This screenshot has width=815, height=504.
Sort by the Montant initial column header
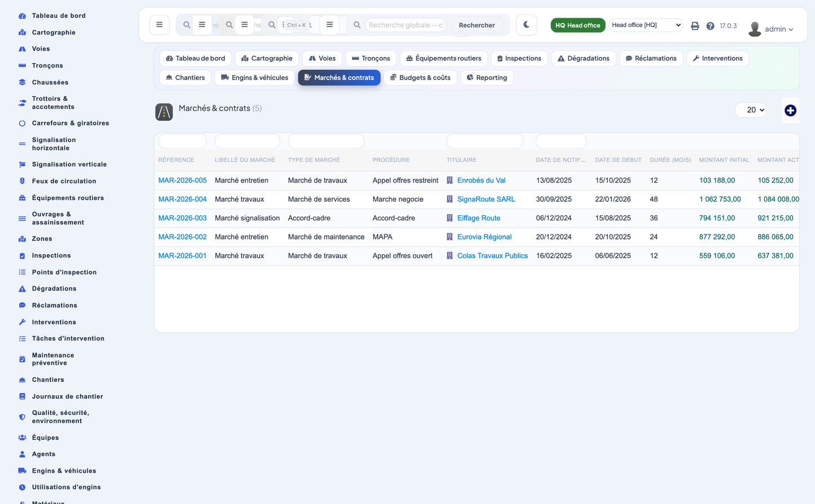[x=724, y=160]
